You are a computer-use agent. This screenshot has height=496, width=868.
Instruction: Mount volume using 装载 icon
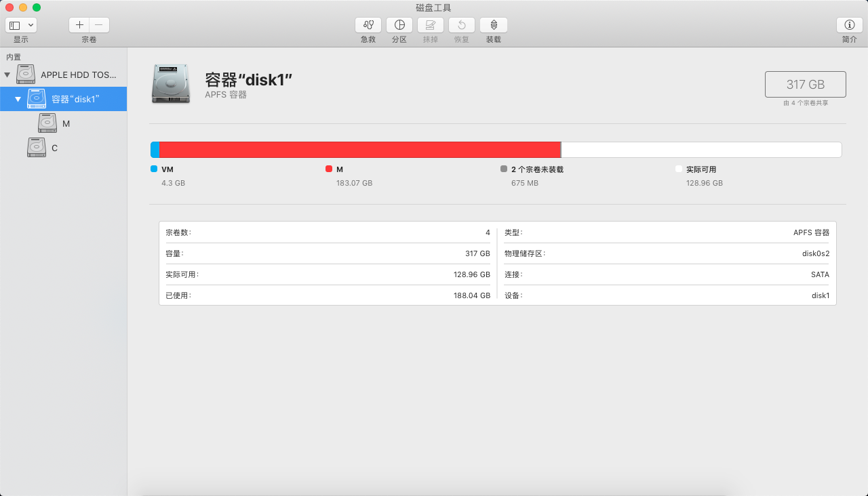click(494, 25)
